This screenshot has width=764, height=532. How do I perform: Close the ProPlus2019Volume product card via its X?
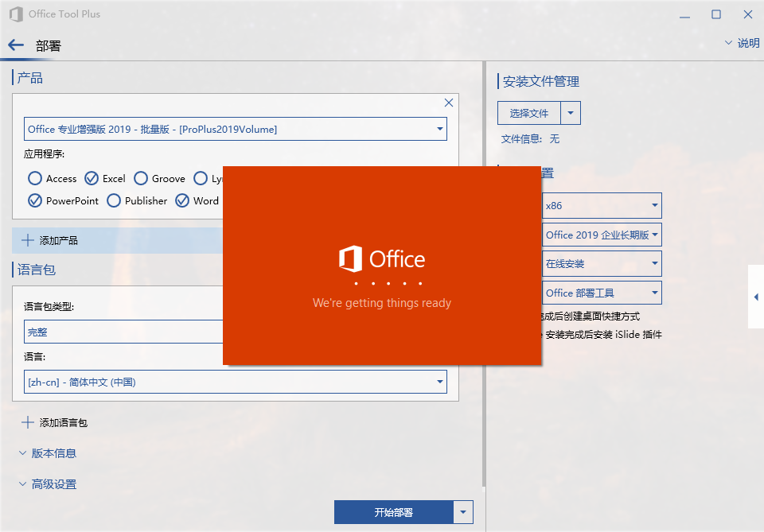[448, 102]
